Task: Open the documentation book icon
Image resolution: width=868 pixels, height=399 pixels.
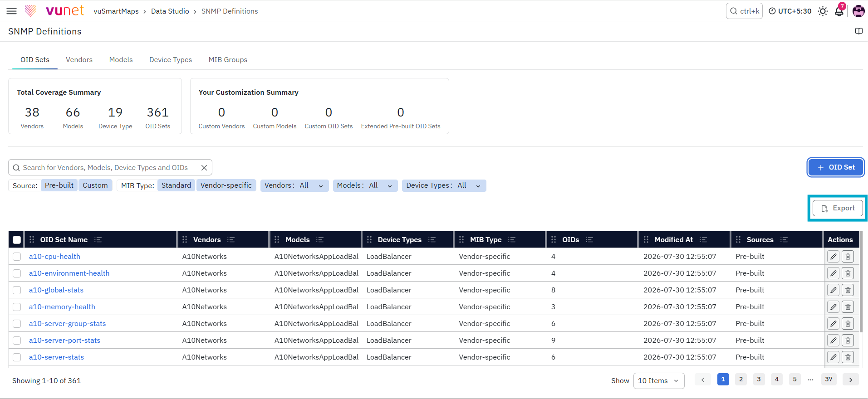Action: pyautogui.click(x=858, y=31)
